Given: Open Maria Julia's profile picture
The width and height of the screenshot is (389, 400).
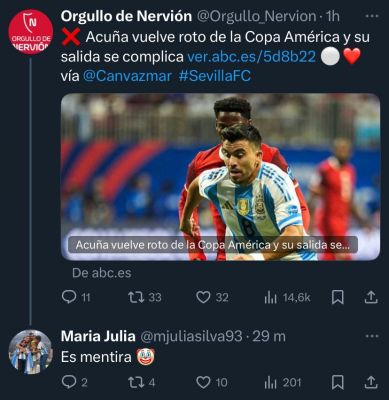Looking at the screenshot, I should pos(31,352).
